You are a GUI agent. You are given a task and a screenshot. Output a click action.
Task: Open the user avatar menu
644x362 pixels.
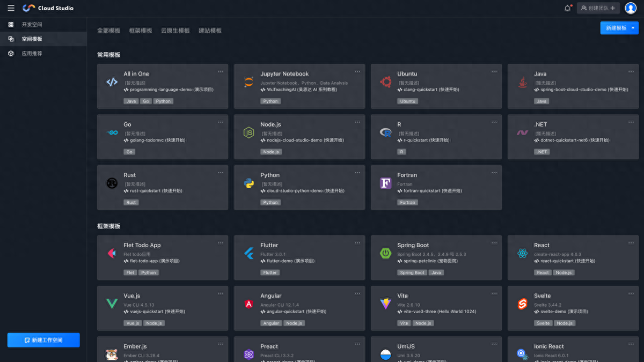[x=631, y=8]
